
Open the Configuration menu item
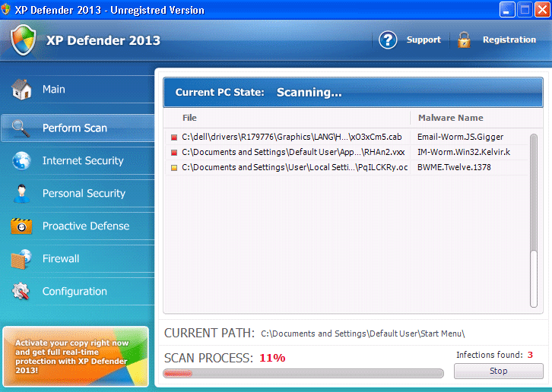click(75, 292)
